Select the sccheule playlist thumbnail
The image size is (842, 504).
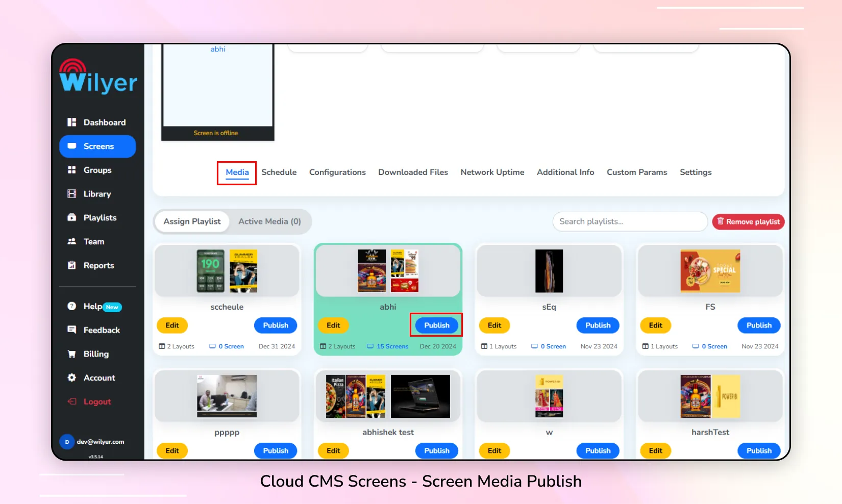[227, 271]
